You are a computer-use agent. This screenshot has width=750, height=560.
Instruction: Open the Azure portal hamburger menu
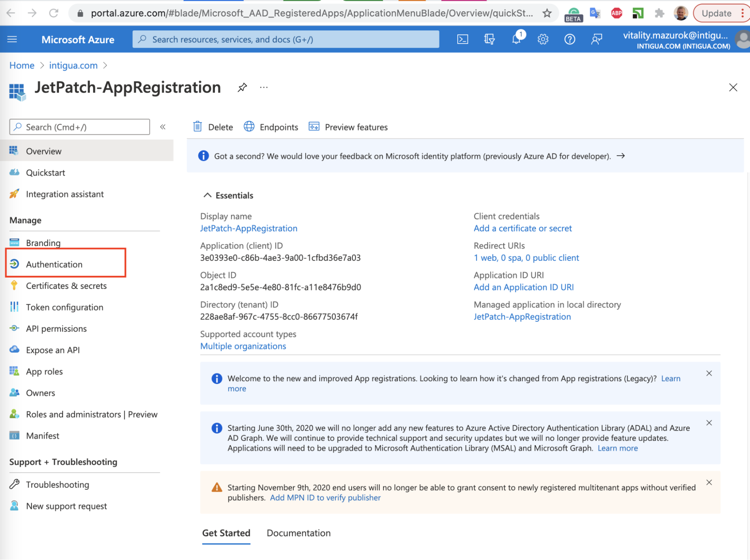(12, 39)
